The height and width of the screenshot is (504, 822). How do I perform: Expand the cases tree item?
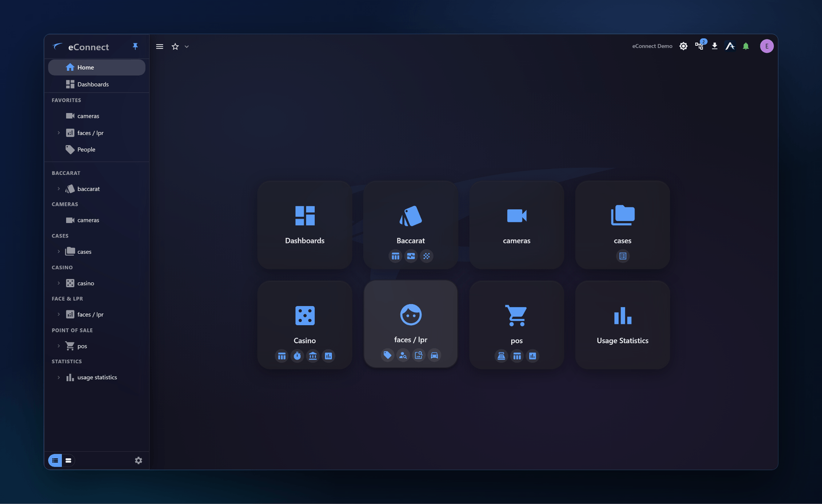click(59, 252)
